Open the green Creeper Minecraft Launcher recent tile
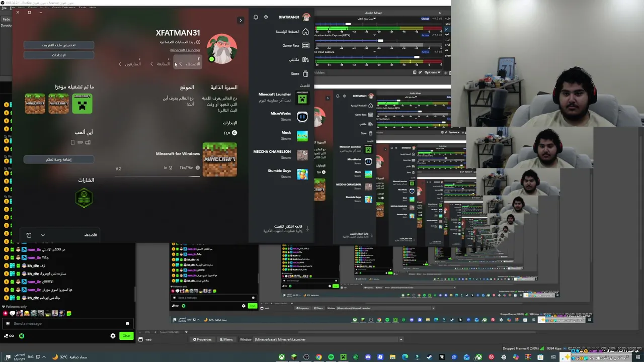The height and width of the screenshot is (362, 644). pos(82,104)
